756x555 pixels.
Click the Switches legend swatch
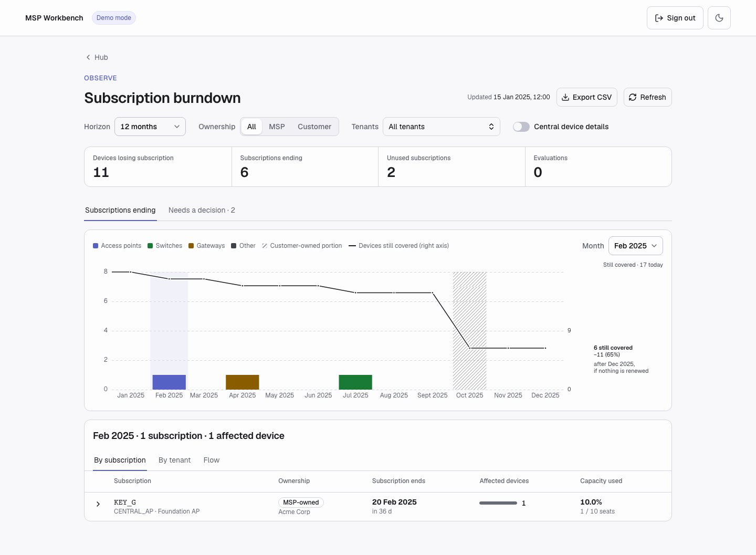click(x=150, y=246)
